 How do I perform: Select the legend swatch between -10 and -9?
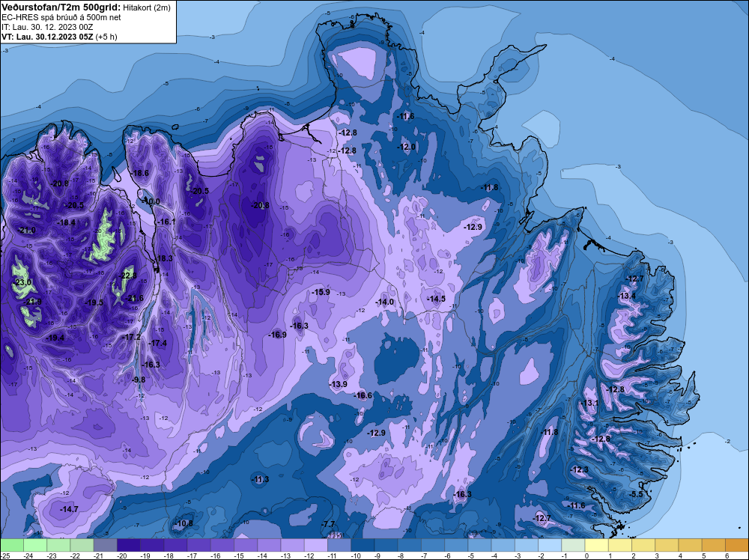point(363,545)
